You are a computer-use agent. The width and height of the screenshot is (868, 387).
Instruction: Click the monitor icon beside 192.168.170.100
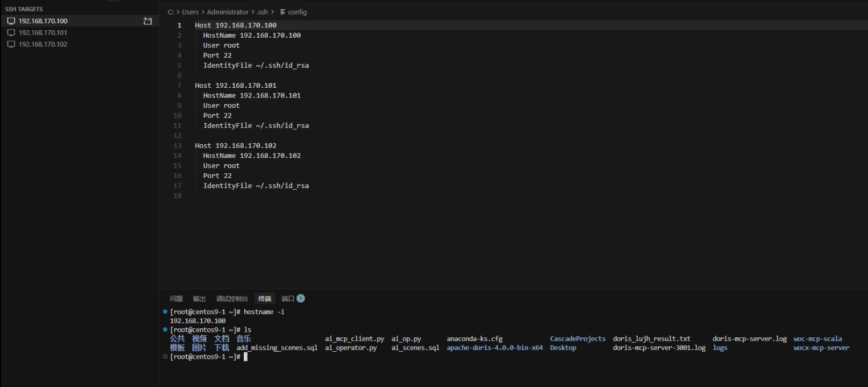click(x=11, y=21)
